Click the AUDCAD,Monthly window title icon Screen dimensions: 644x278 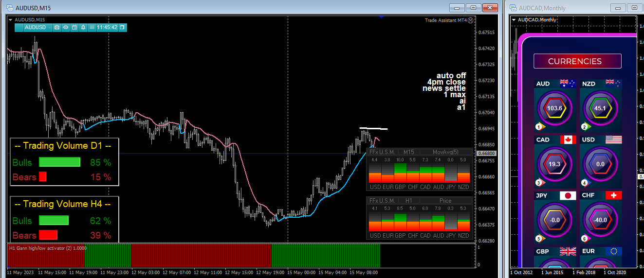click(512, 8)
